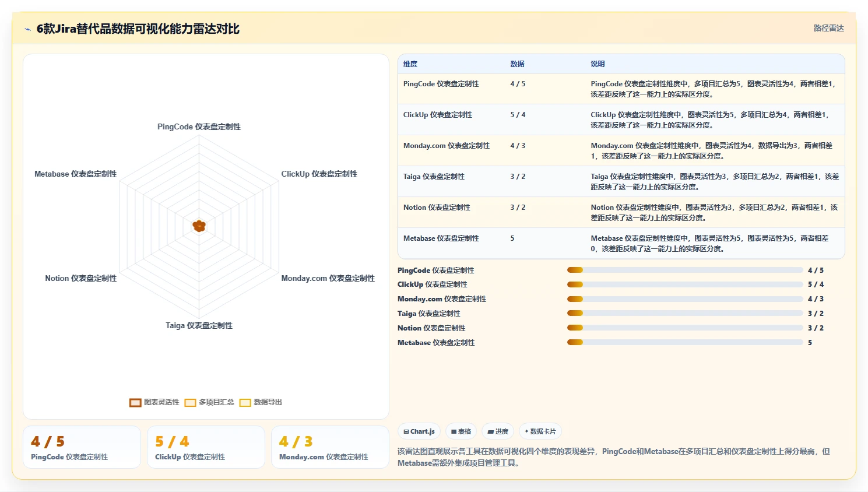
Task: Click the 4 / 3 value in Monday.com table row
Action: point(518,146)
